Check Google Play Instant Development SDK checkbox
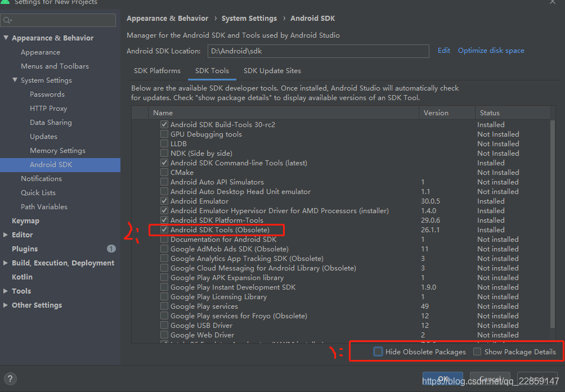 pyautogui.click(x=164, y=287)
